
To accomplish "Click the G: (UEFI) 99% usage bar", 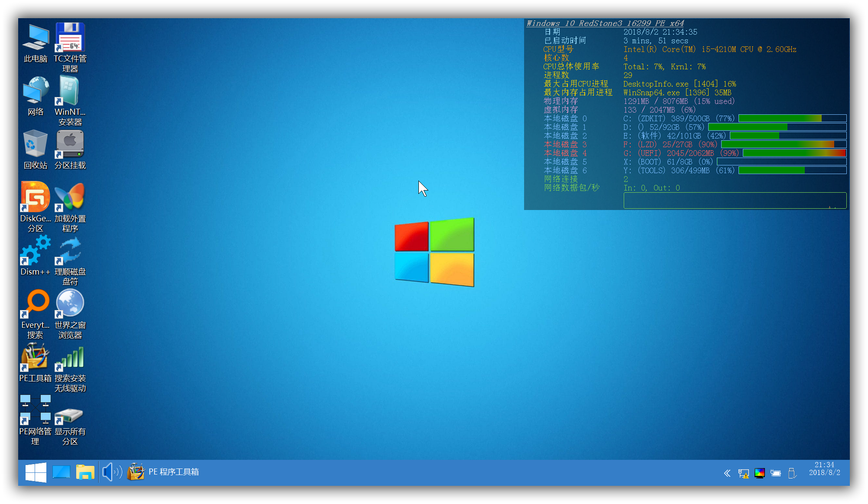I will [794, 153].
